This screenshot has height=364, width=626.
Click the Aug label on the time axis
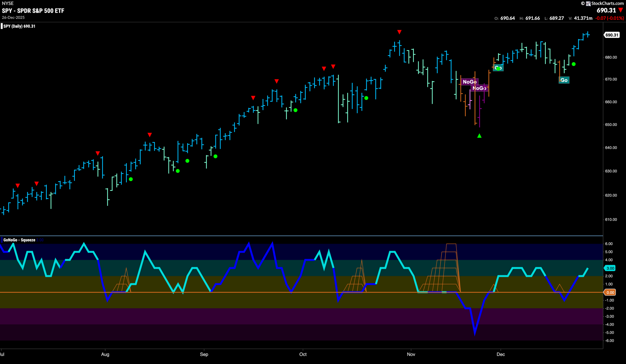(x=105, y=354)
